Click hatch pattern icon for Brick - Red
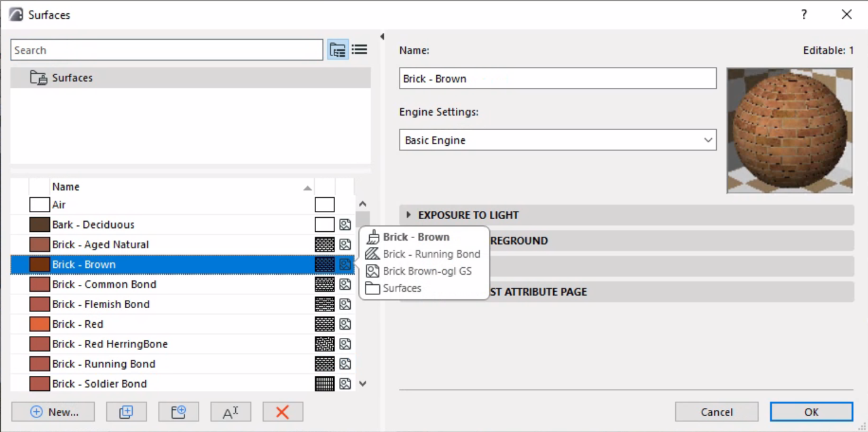This screenshot has height=432, width=868. coord(324,324)
